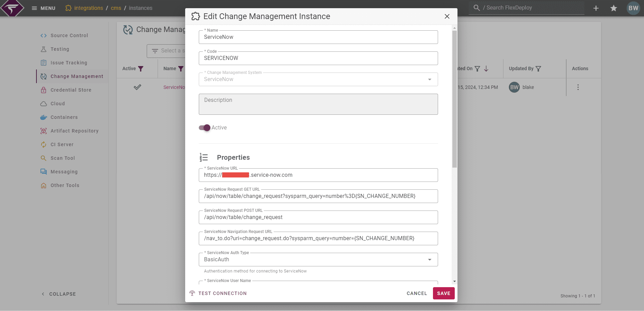Collapse the sidebar navigation
The height and width of the screenshot is (311, 644).
coord(59,294)
